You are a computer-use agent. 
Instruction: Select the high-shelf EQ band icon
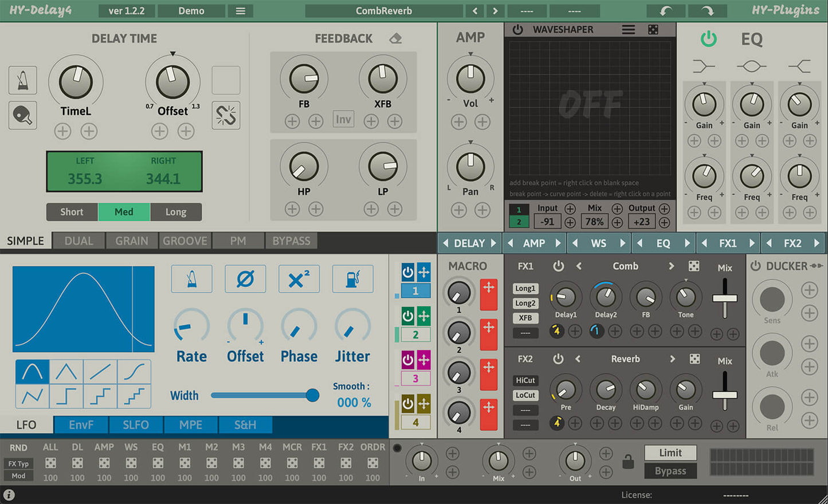click(x=799, y=66)
